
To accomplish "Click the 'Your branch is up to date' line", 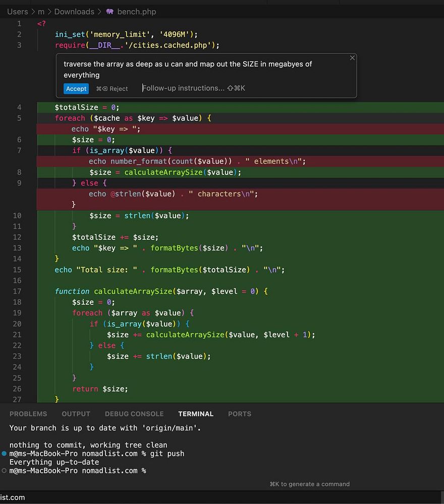I will (105, 428).
